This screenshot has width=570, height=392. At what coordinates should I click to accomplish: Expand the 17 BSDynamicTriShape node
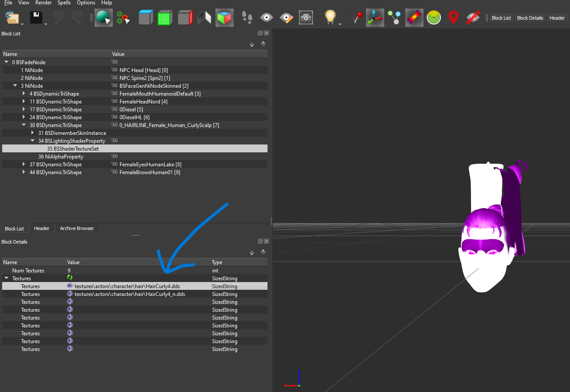(x=24, y=110)
